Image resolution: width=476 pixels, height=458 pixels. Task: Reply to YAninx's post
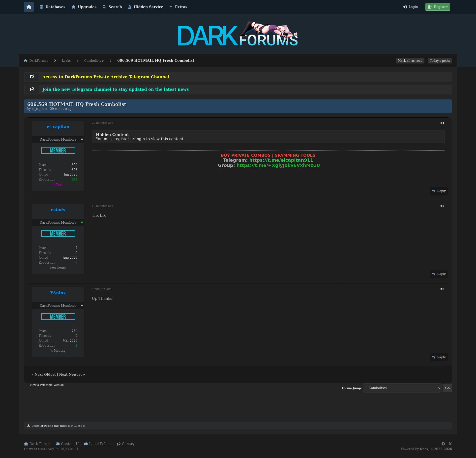[x=439, y=357]
